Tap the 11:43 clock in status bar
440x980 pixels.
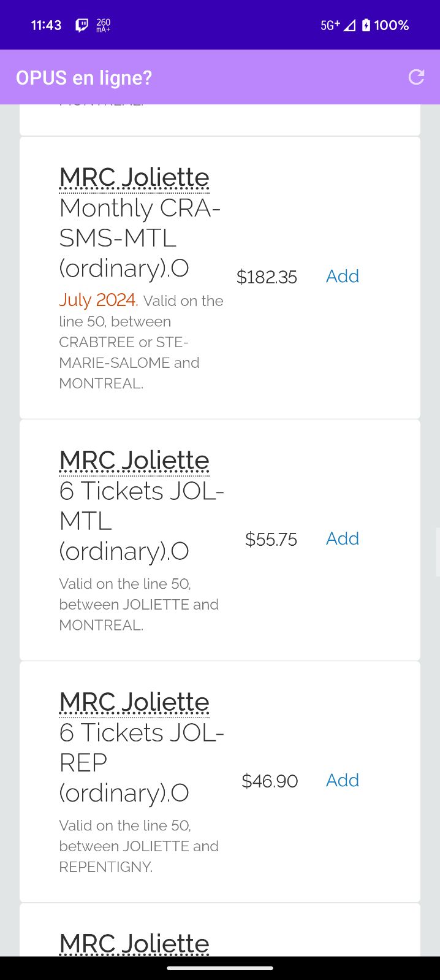click(x=46, y=25)
